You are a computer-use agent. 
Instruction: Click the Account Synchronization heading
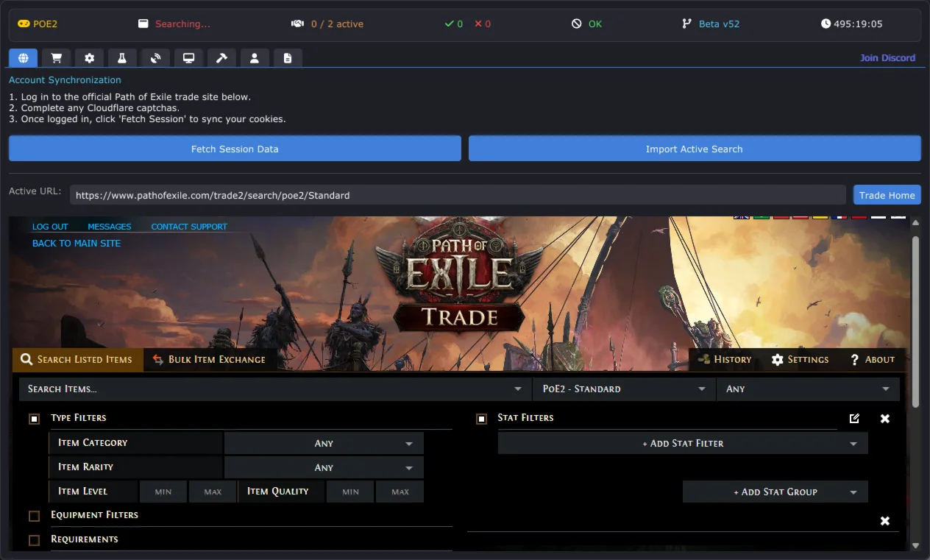click(65, 79)
